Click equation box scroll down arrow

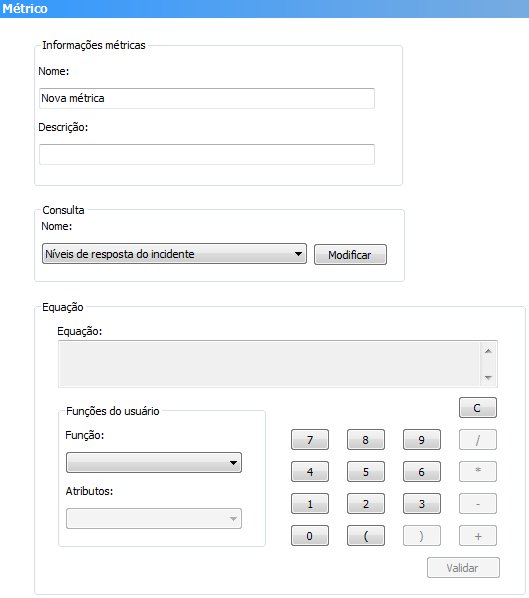488,378
